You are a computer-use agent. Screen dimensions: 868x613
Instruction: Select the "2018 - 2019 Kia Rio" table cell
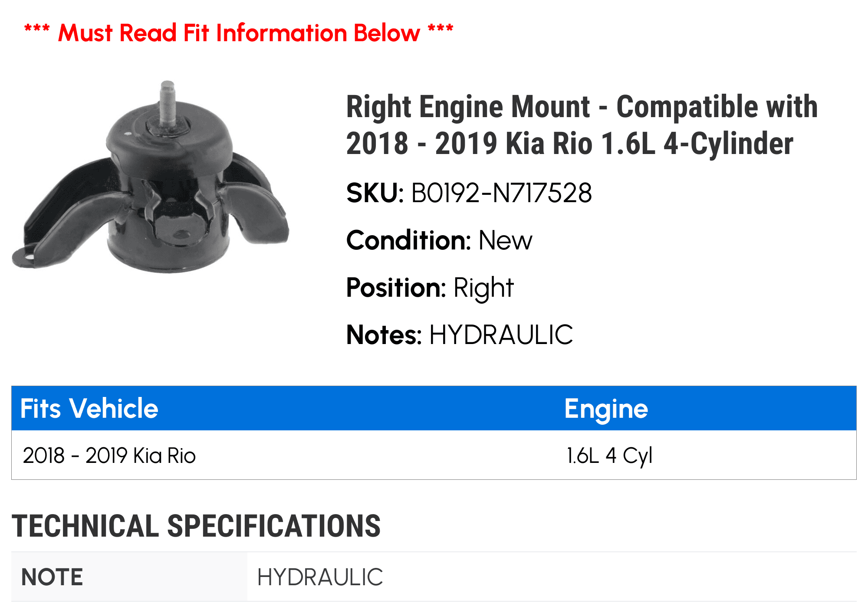[x=109, y=456]
